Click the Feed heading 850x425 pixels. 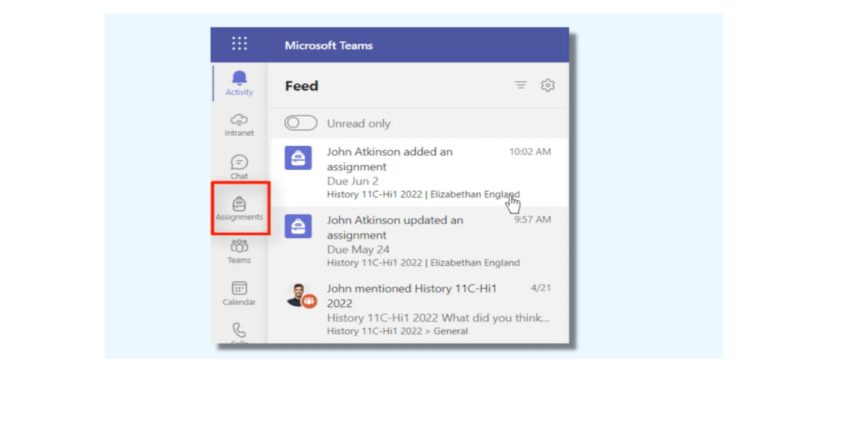tap(301, 86)
